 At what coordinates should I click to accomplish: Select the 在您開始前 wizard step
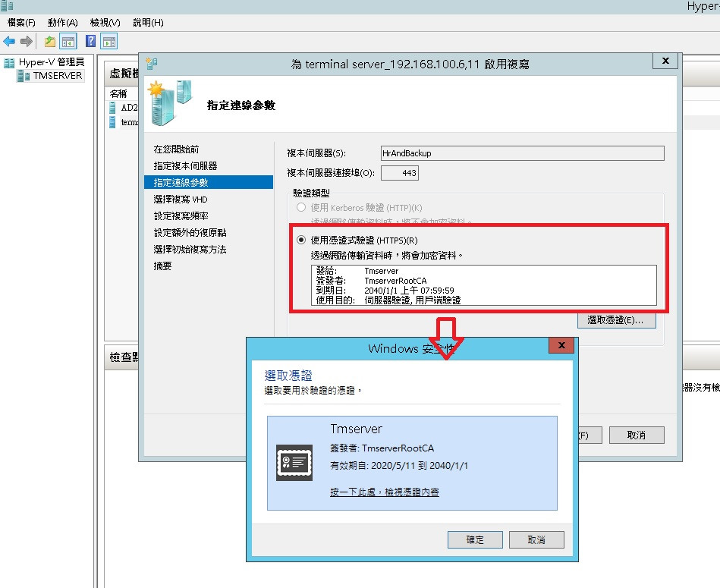point(176,149)
